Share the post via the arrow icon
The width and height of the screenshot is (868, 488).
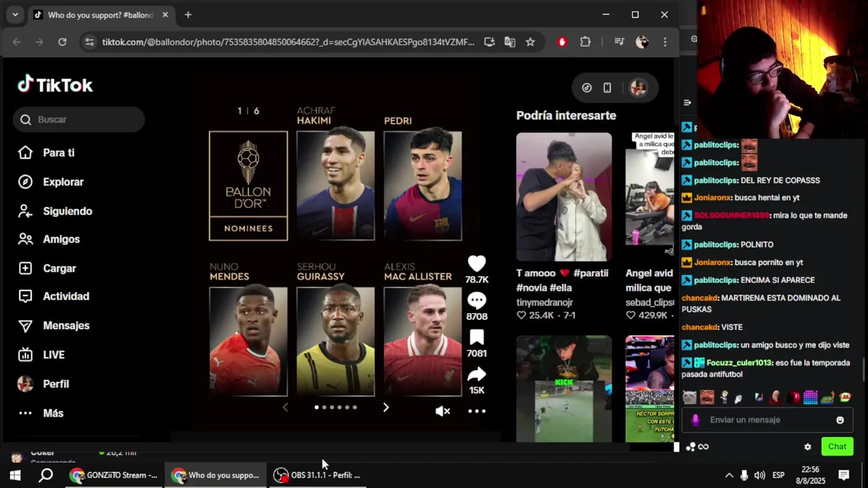click(x=477, y=374)
